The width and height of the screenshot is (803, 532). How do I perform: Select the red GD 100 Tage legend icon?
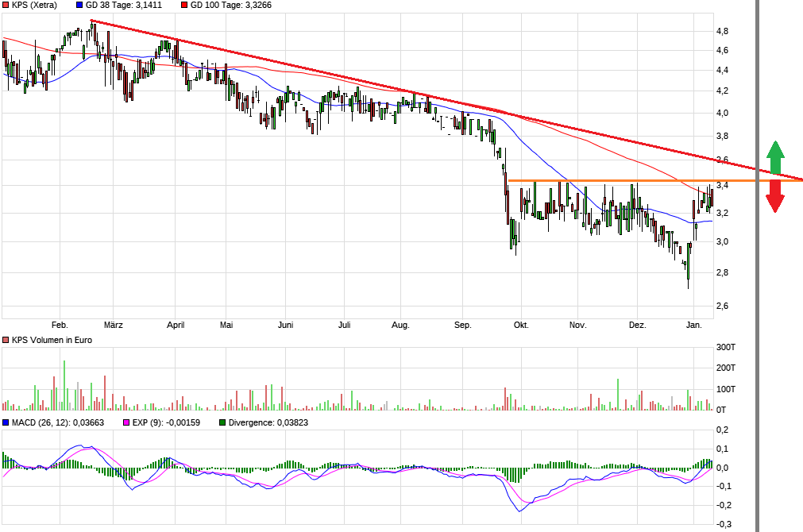coord(186,6)
